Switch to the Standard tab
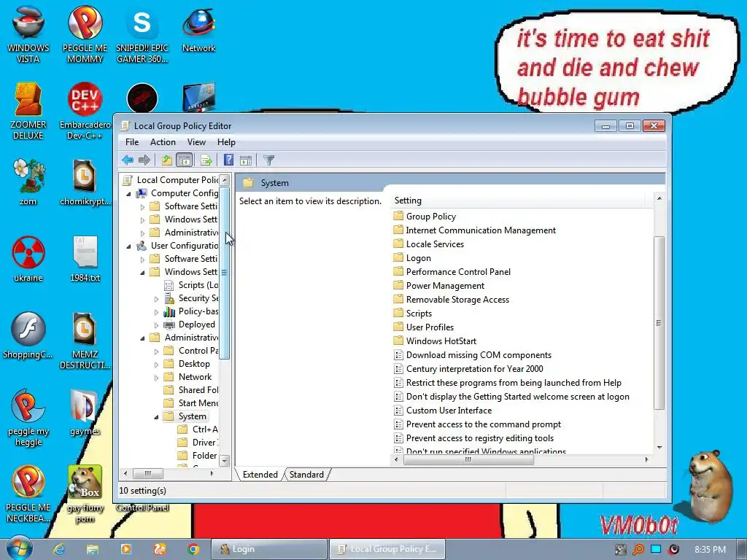 coord(306,474)
